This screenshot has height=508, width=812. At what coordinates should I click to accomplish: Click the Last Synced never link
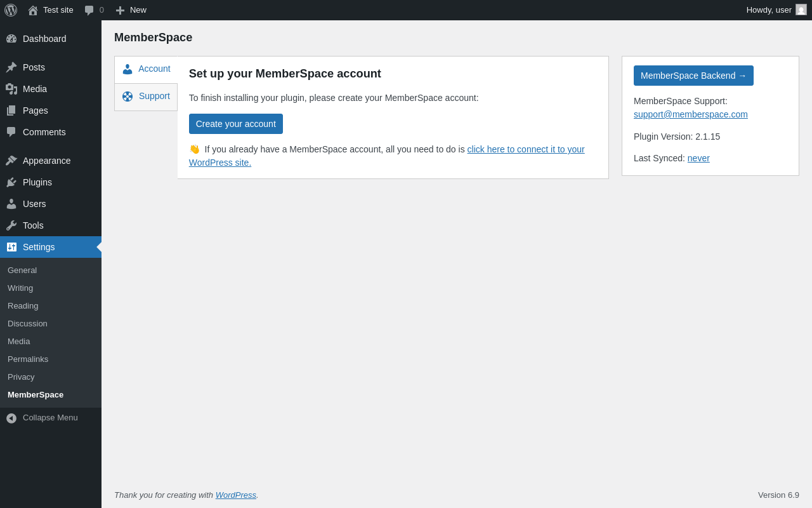[x=698, y=158]
